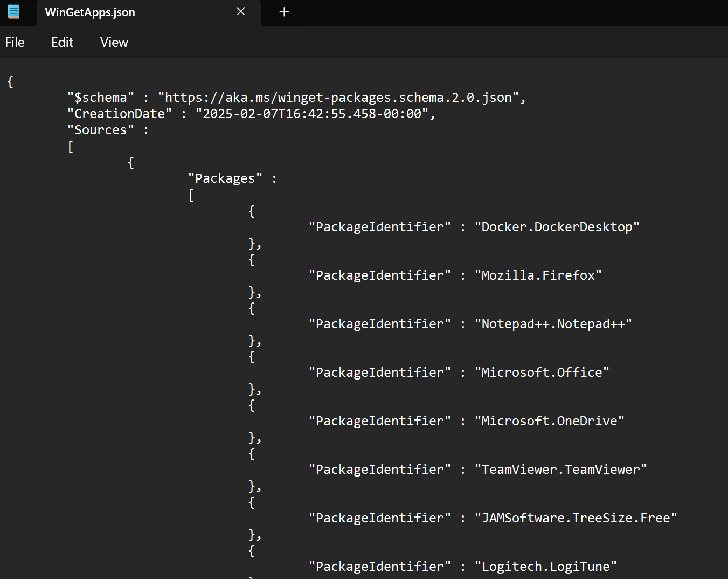Image resolution: width=728 pixels, height=579 pixels.
Task: Click "PackageIdentifier" key on the OneDrive line
Action: (x=380, y=421)
